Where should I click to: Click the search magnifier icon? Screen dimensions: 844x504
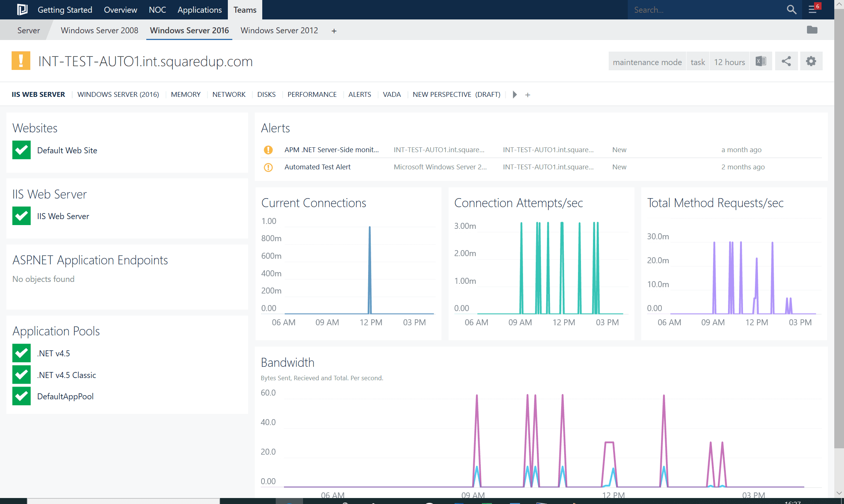tap(791, 10)
